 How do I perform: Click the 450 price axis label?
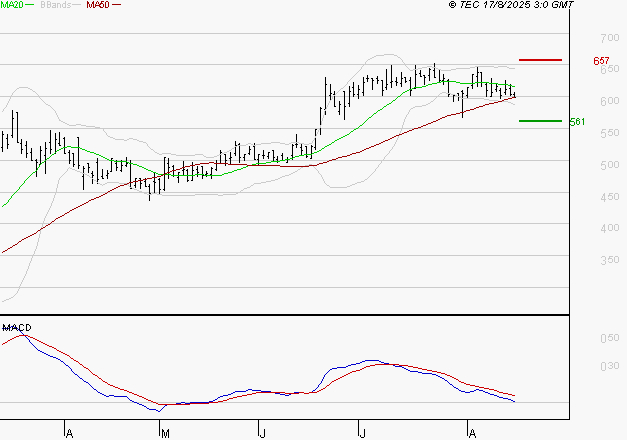(x=609, y=197)
